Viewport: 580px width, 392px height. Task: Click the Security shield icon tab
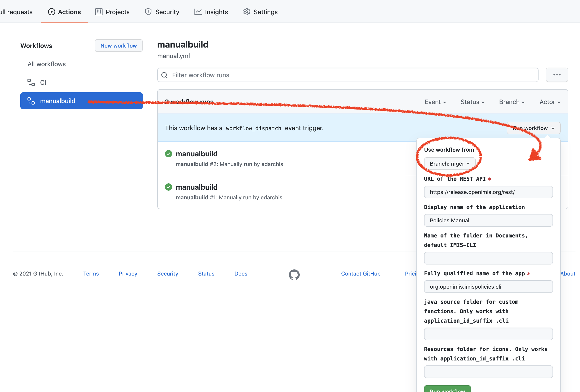point(148,12)
